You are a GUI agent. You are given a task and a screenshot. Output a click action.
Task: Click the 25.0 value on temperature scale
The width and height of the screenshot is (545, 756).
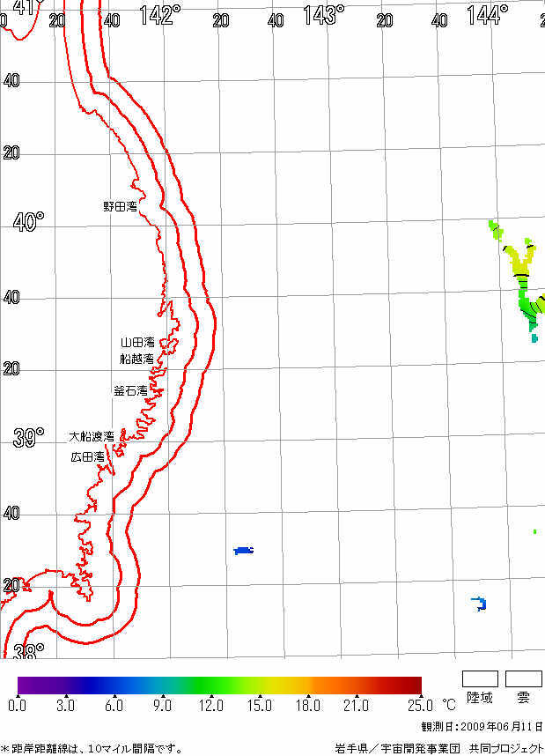pyautogui.click(x=420, y=706)
